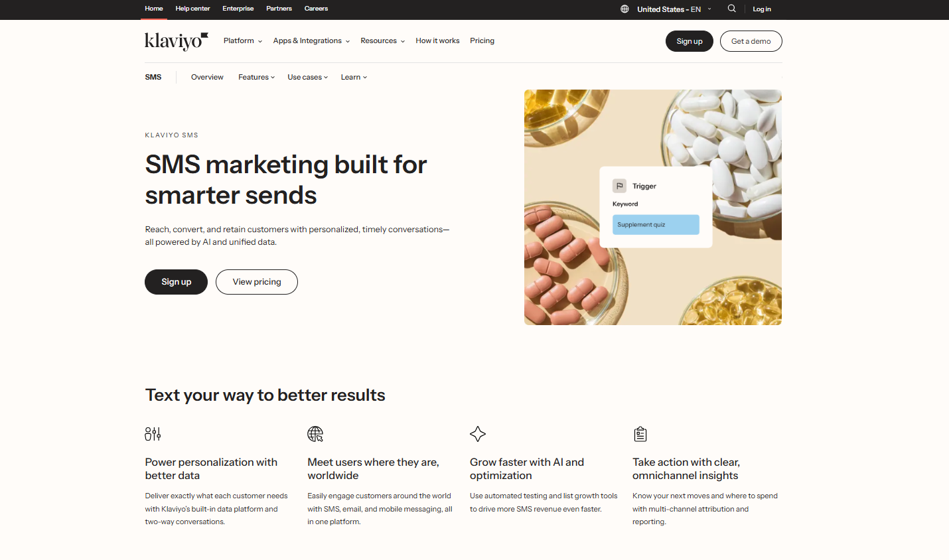Open the Use cases submenu
Screen dimensions: 949x560
pos(308,78)
